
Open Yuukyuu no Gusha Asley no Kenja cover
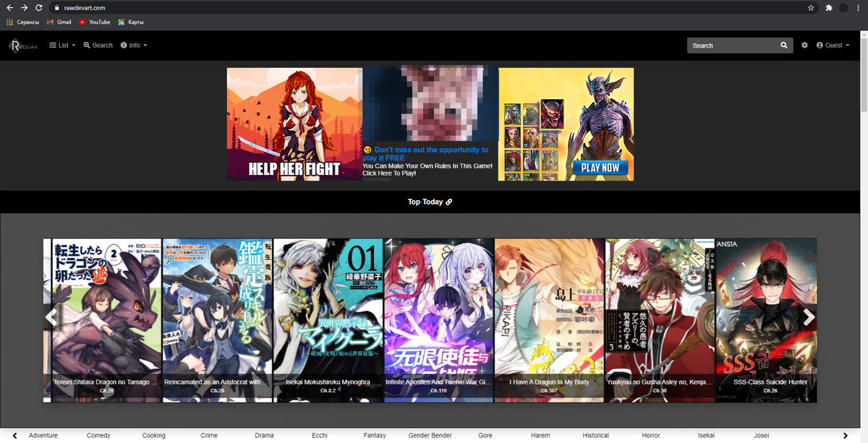pyautogui.click(x=660, y=320)
